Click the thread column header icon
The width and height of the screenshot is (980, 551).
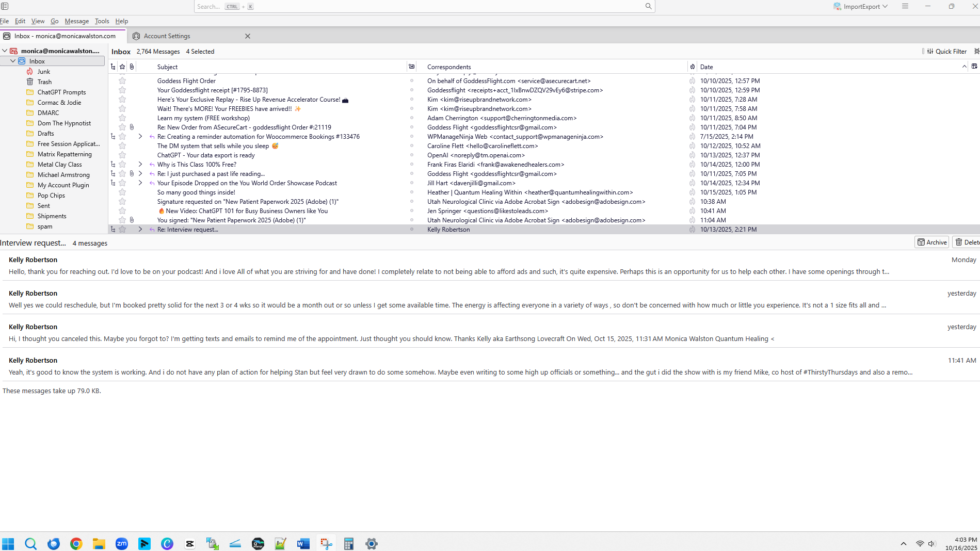(113, 67)
